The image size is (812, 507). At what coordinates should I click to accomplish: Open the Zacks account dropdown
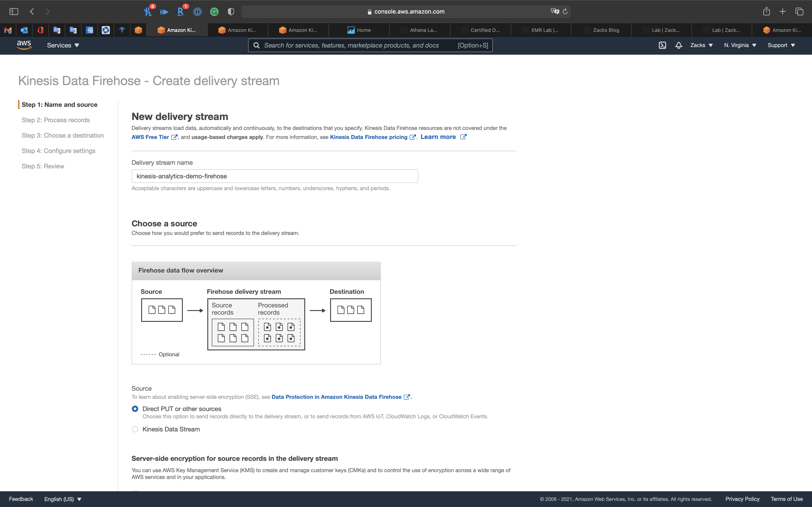pyautogui.click(x=701, y=45)
